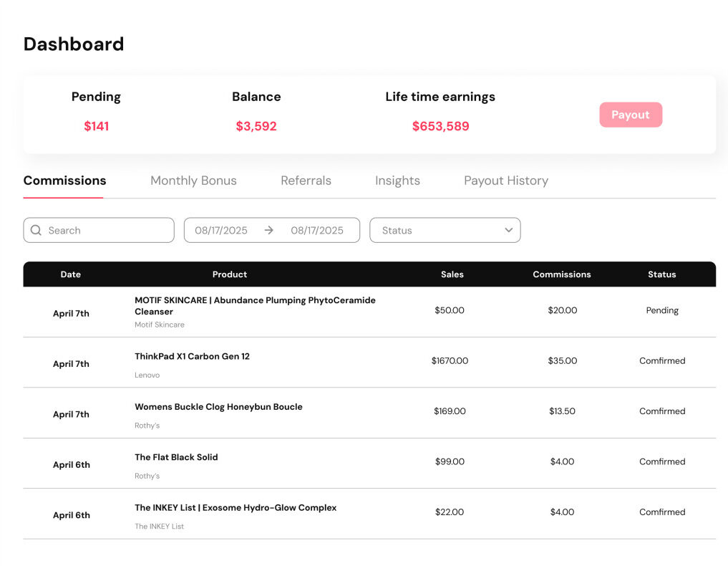This screenshot has height=566, width=728.
Task: Open the end date picker field
Action: point(319,230)
